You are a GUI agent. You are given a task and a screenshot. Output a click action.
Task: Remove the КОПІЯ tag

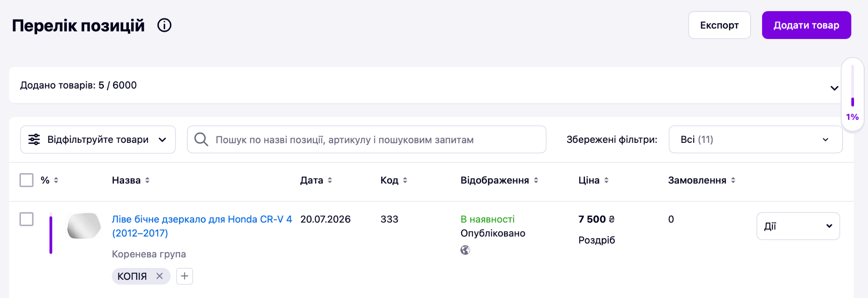[159, 276]
